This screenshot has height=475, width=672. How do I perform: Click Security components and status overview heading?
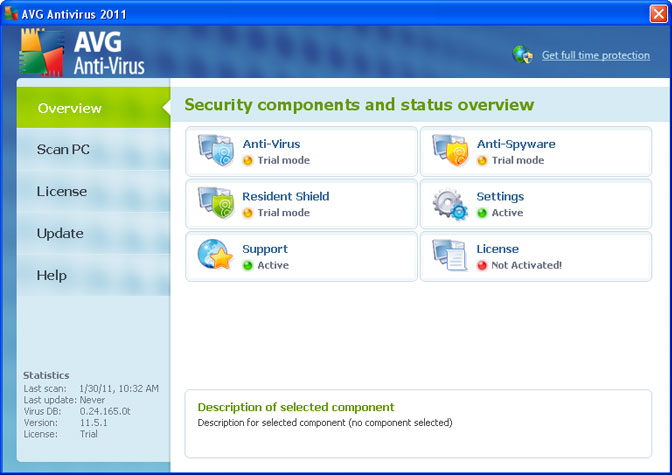coord(359,105)
